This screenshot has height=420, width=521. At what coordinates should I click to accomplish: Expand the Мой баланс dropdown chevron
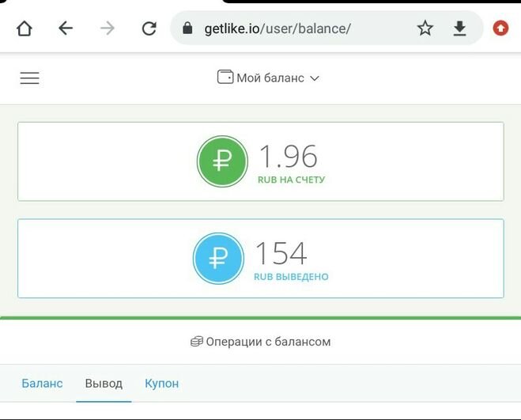[315, 78]
